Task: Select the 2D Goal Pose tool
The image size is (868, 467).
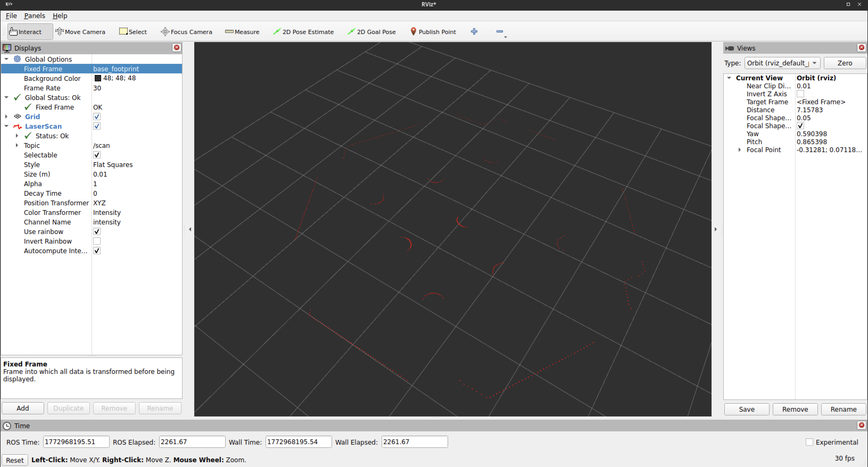Action: click(371, 32)
